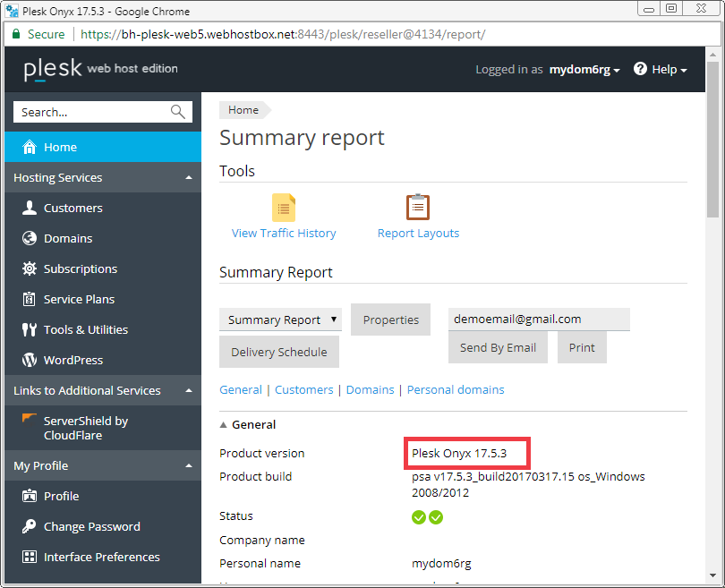Click the green Secure padlock icon
The width and height of the screenshot is (725, 588).
point(16,34)
